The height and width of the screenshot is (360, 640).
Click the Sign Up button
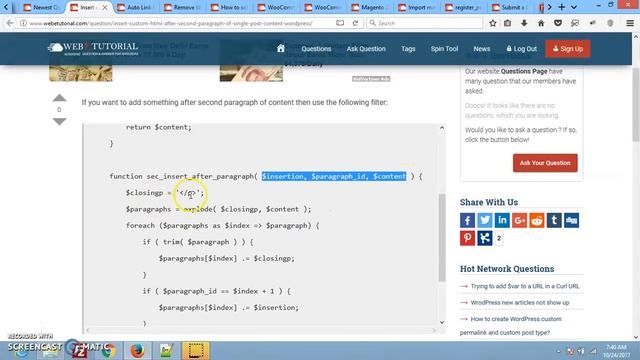click(x=568, y=49)
